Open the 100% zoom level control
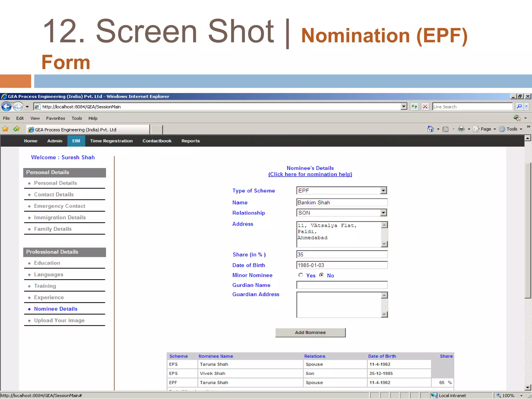The width and height of the screenshot is (532, 399). [510, 395]
